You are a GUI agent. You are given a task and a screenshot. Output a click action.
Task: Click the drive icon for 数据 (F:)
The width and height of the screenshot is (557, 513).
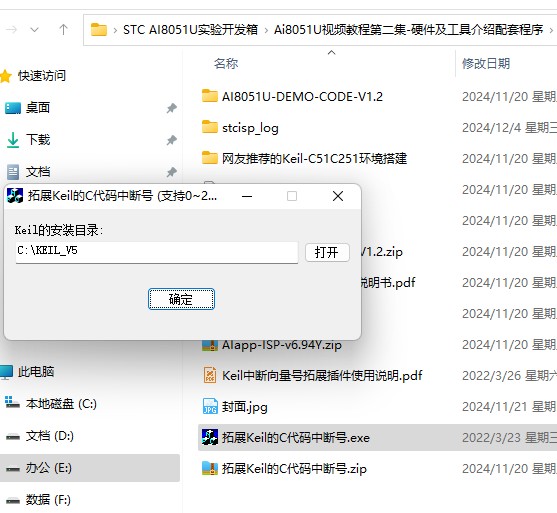tap(13, 501)
